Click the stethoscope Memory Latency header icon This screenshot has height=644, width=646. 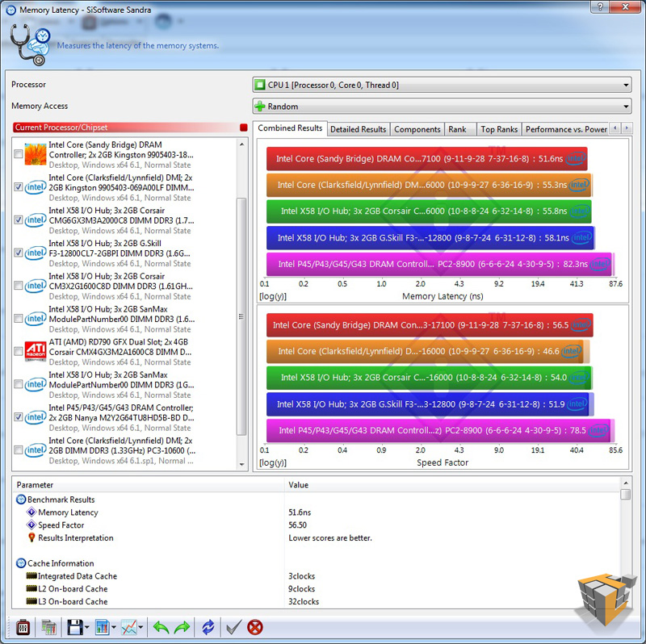(30, 44)
